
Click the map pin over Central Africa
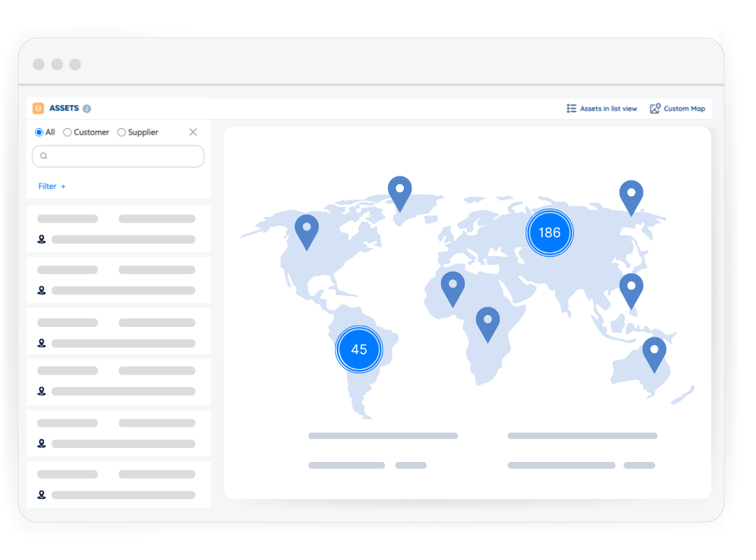487,325
